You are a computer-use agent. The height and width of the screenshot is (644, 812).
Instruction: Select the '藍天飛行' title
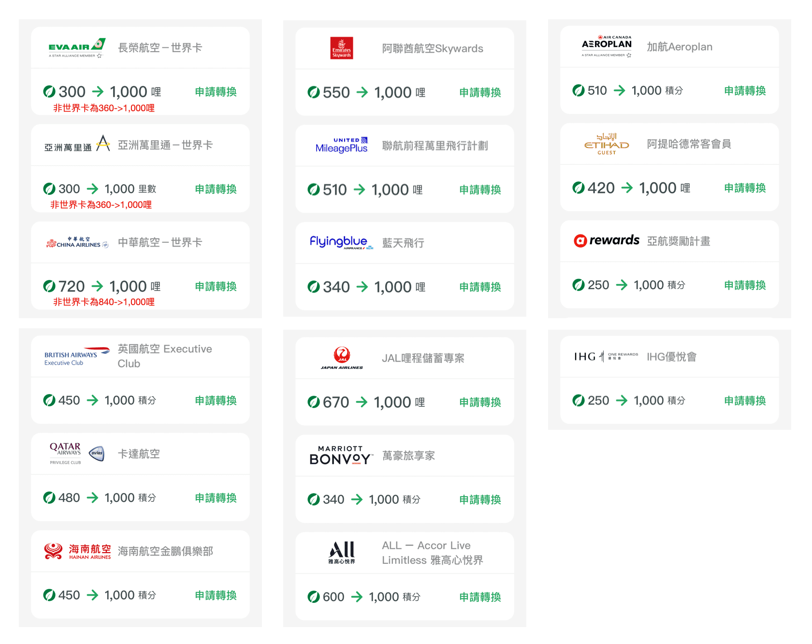pyautogui.click(x=403, y=243)
